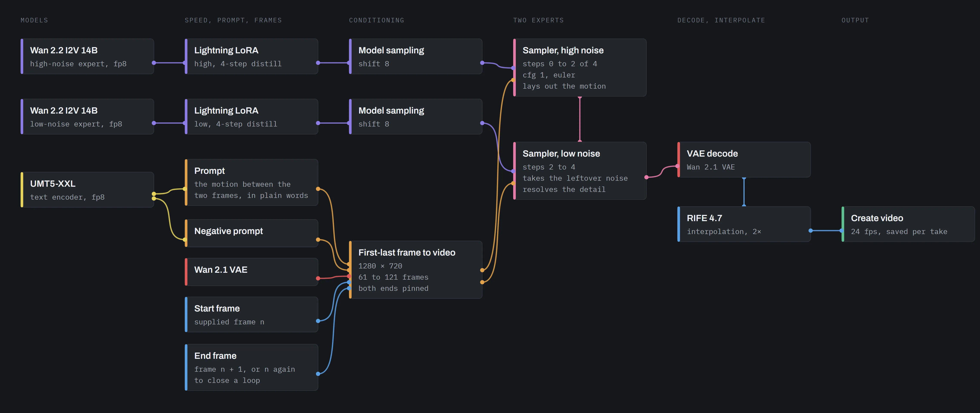Click the VAE decode node
This screenshot has width=980, height=413.
(744, 159)
